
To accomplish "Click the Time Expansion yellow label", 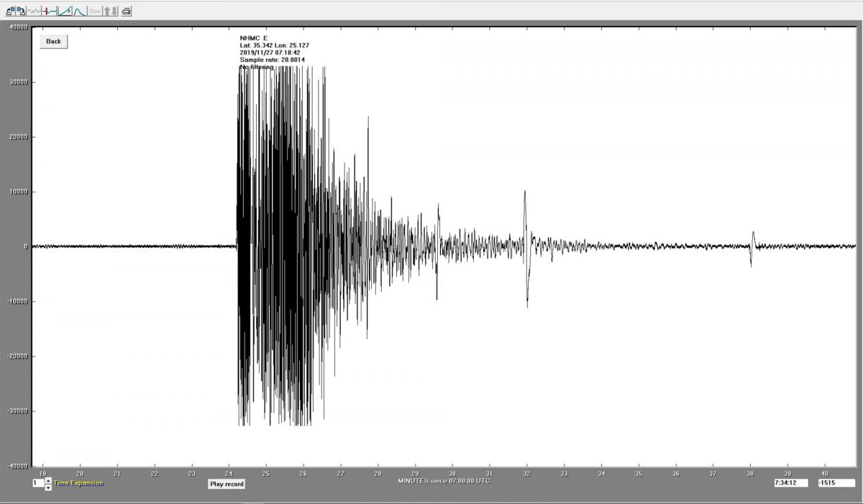I will 78,483.
